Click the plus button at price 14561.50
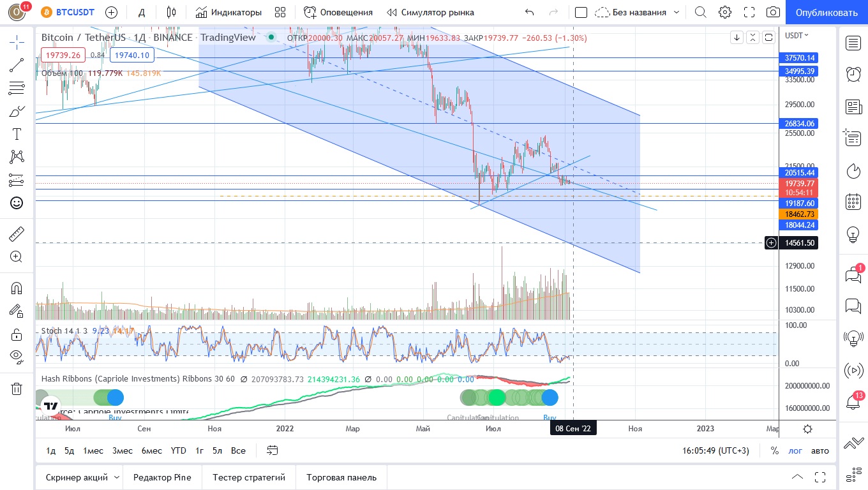This screenshot has height=490, width=868. click(x=772, y=243)
